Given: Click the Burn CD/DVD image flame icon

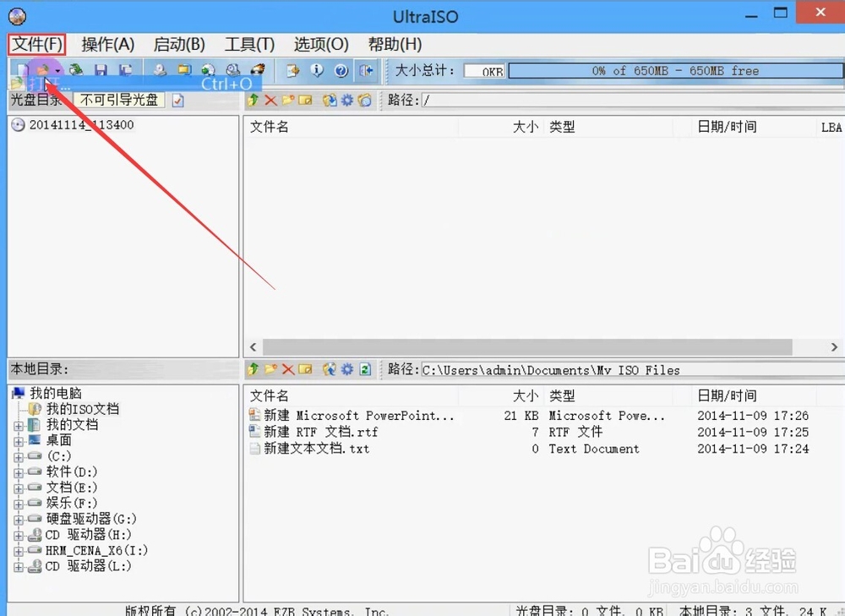Looking at the screenshot, I should pos(258,70).
